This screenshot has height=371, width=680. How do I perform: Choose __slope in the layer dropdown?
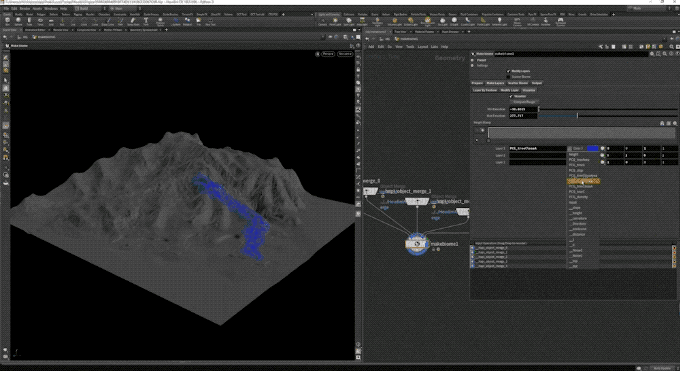[x=575, y=208]
